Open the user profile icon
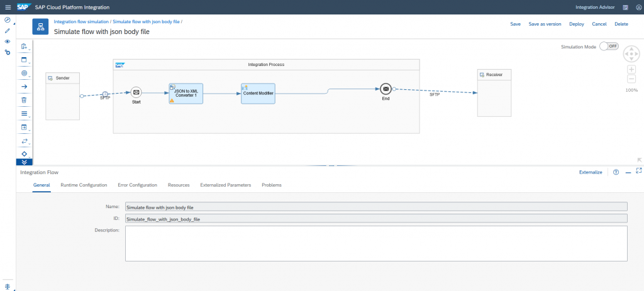 638,8
